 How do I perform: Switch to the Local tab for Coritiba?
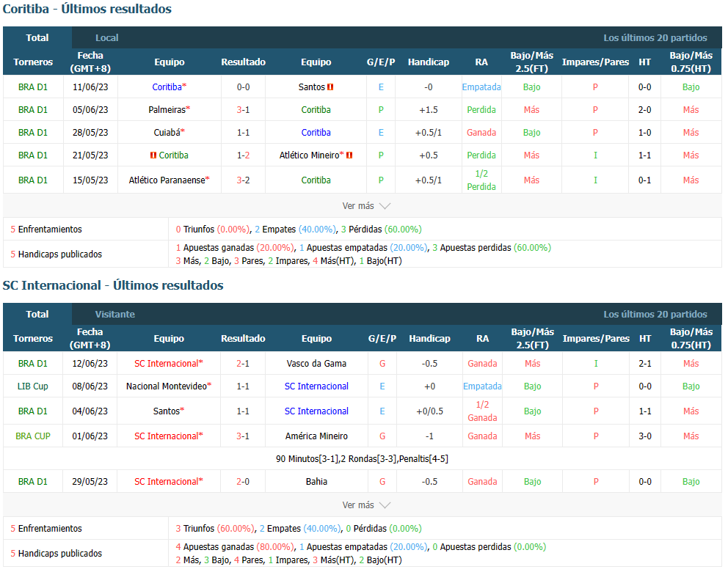(x=107, y=37)
